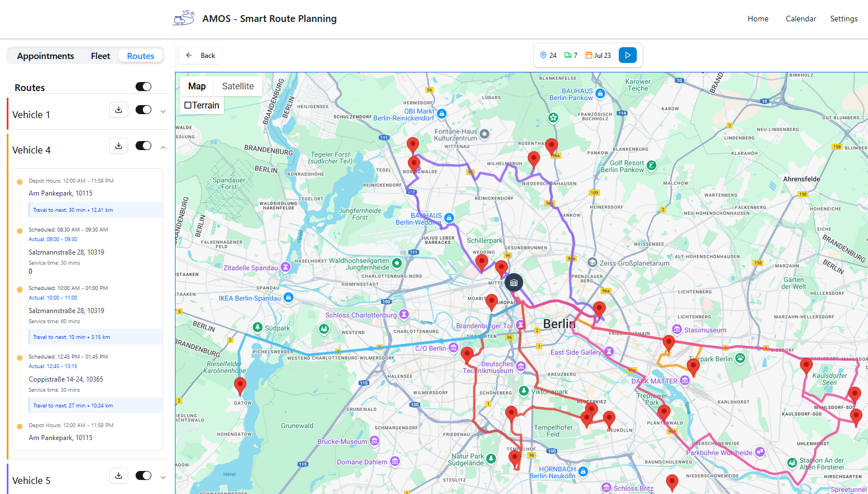
Task: Disable the Vehicle 1 route toggle
Action: pos(143,110)
